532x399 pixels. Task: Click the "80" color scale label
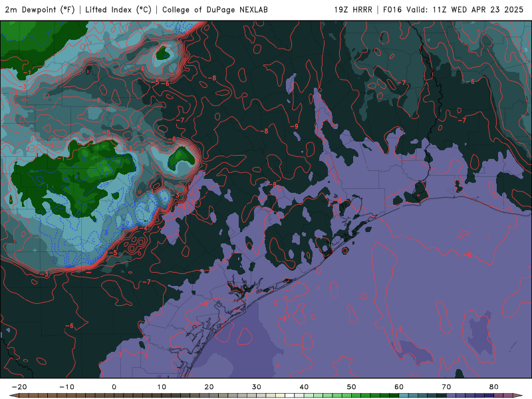494,387
